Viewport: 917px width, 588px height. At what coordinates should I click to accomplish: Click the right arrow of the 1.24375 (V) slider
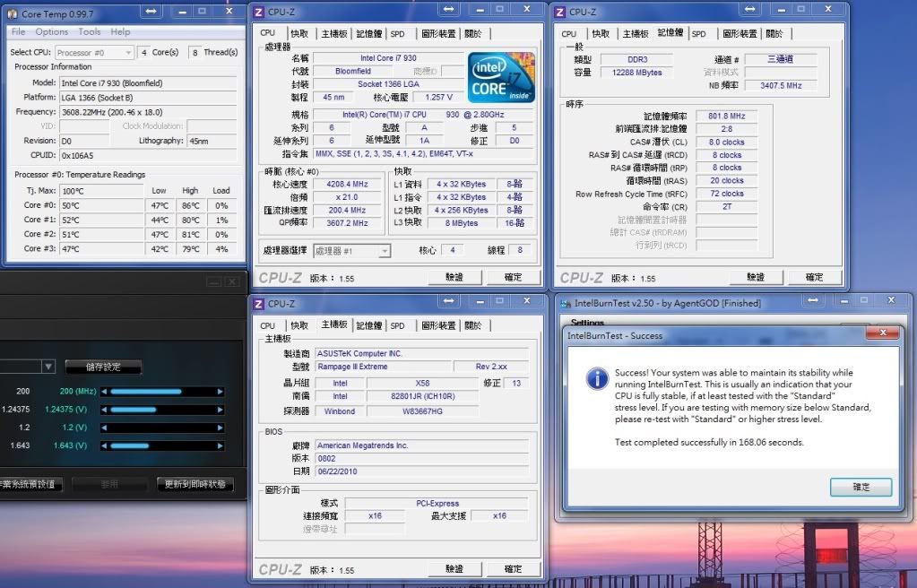[x=220, y=410]
